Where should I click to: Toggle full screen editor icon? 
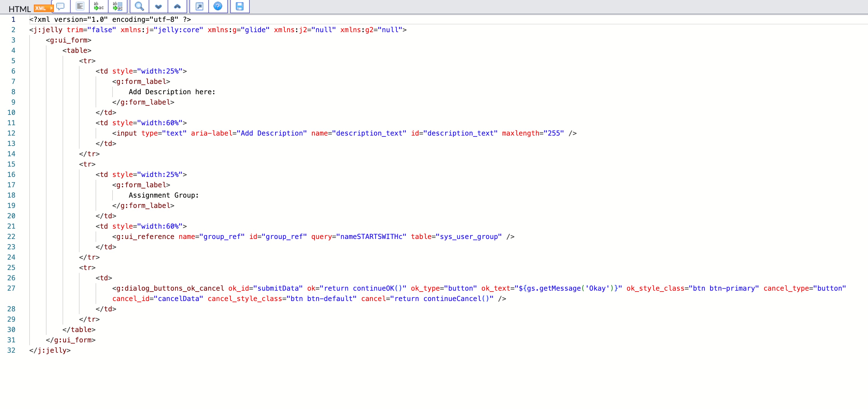(199, 6)
